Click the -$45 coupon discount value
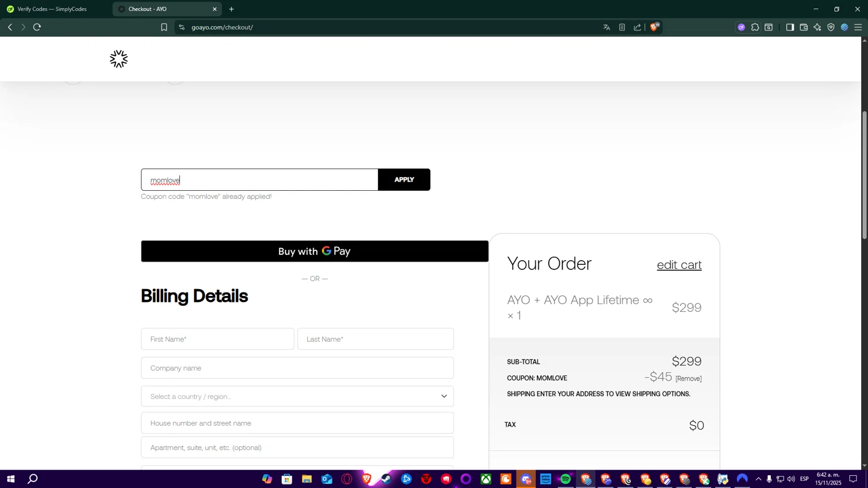The height and width of the screenshot is (488, 868). click(659, 378)
